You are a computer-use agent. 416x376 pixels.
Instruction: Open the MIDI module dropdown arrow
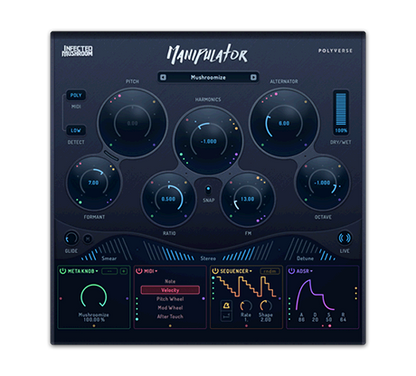156,271
